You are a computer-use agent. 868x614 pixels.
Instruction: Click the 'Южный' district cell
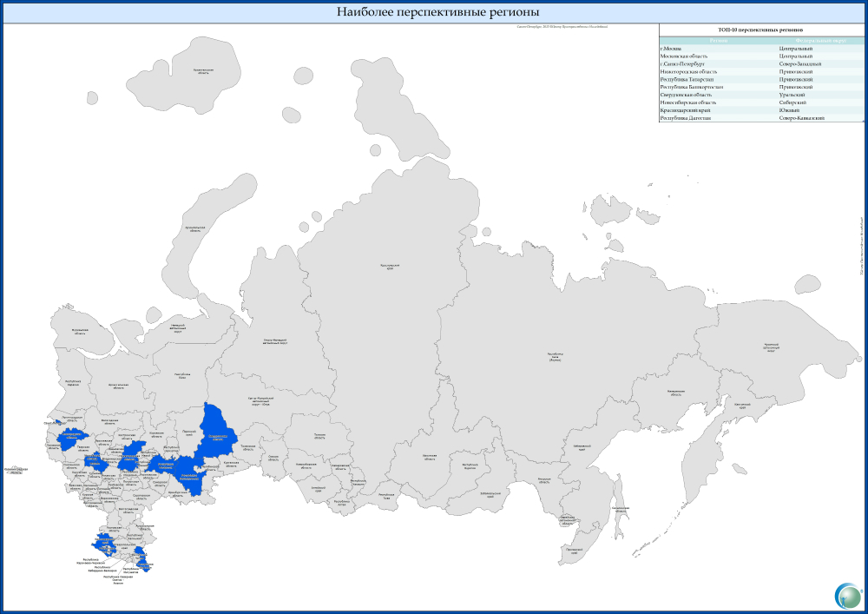789,111
